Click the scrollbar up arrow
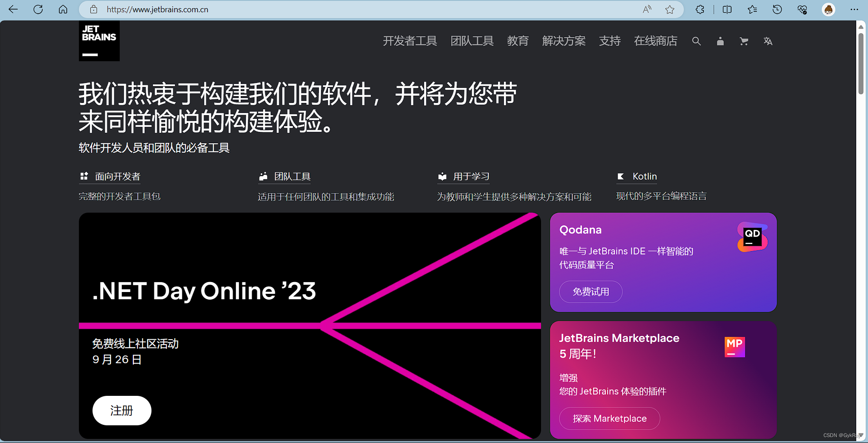The image size is (868, 443). click(x=861, y=27)
